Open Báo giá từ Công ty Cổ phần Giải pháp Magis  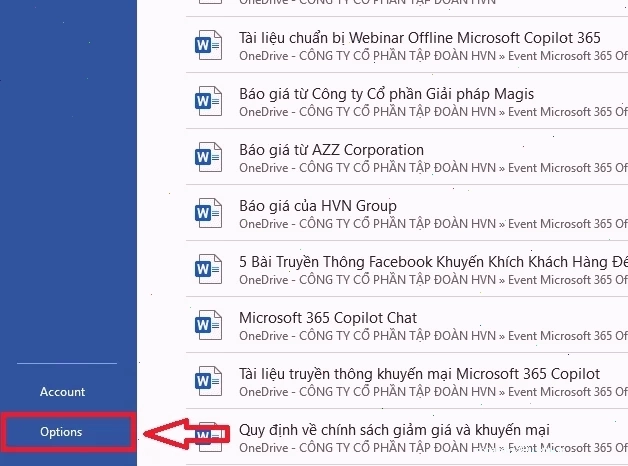386,94
